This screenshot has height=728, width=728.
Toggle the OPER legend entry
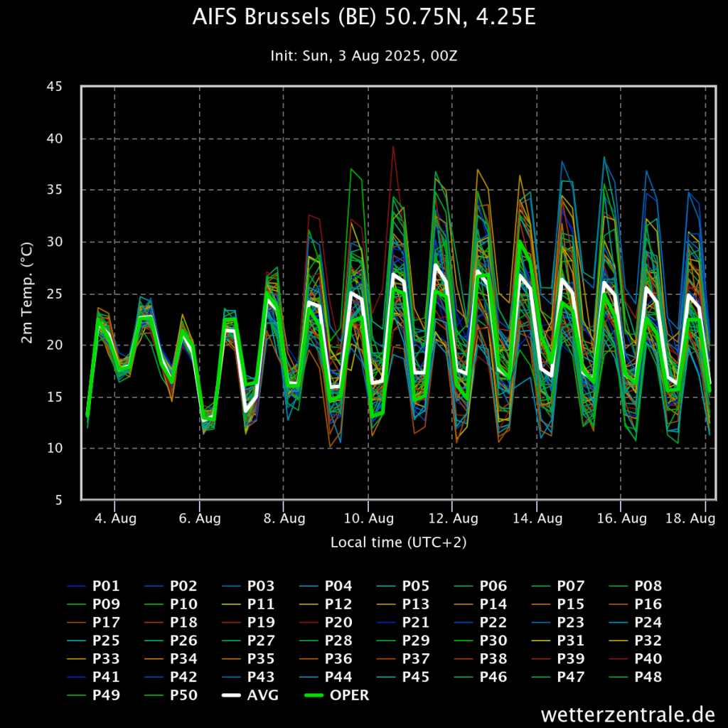[x=337, y=695]
